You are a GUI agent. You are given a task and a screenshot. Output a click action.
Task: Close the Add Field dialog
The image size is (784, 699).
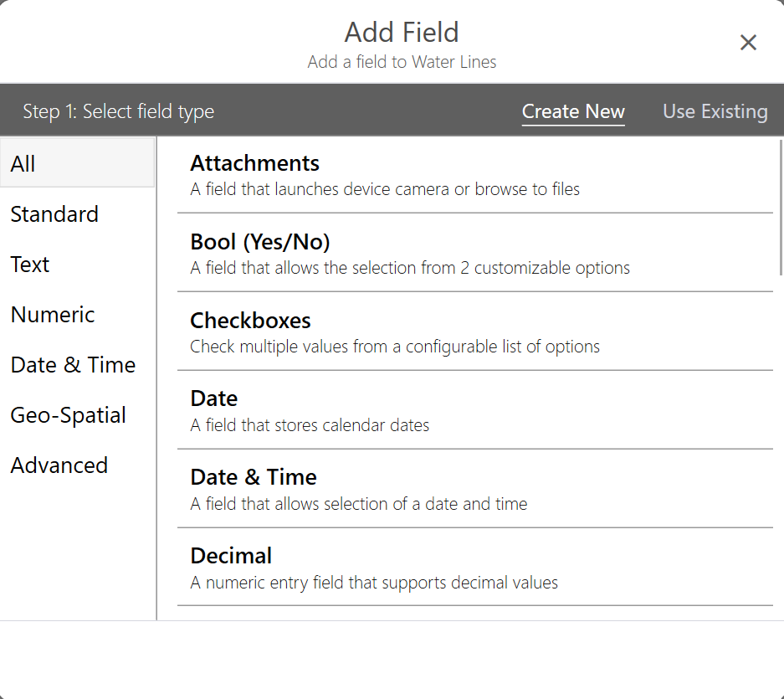[748, 43]
